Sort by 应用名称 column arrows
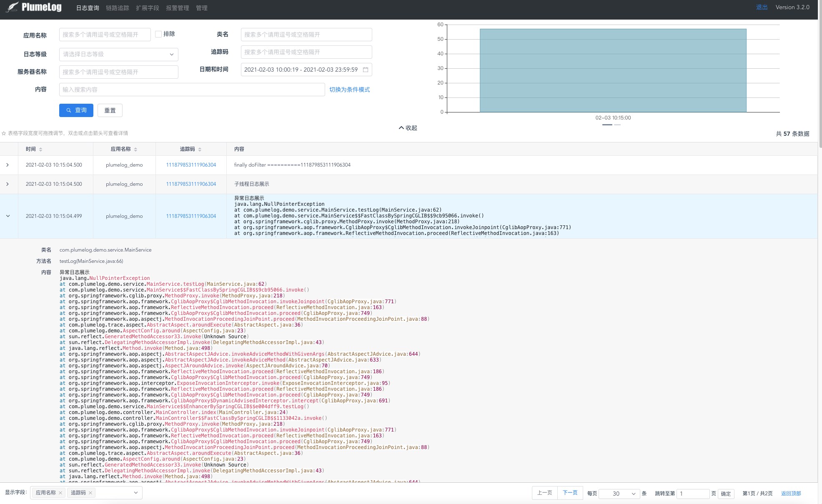The image size is (822, 504). tap(135, 149)
